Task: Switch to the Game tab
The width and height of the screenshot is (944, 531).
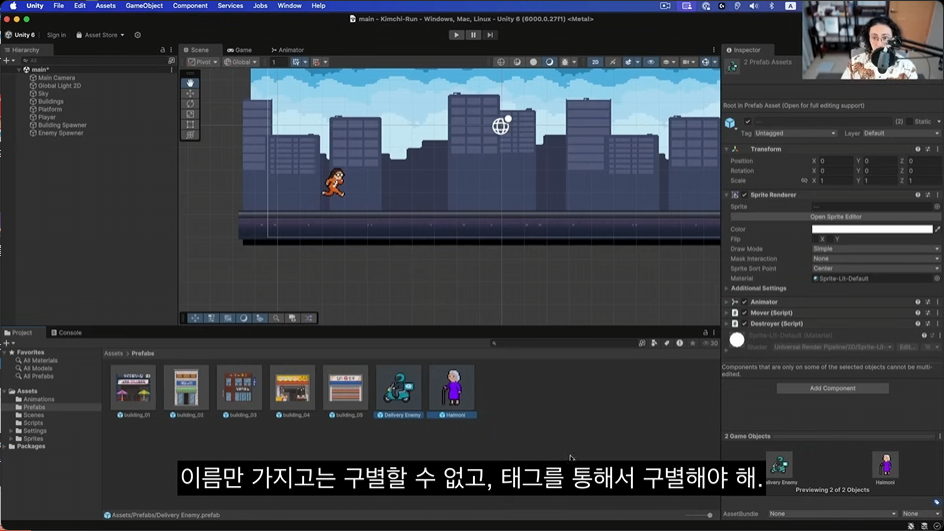Action: pyautogui.click(x=240, y=50)
